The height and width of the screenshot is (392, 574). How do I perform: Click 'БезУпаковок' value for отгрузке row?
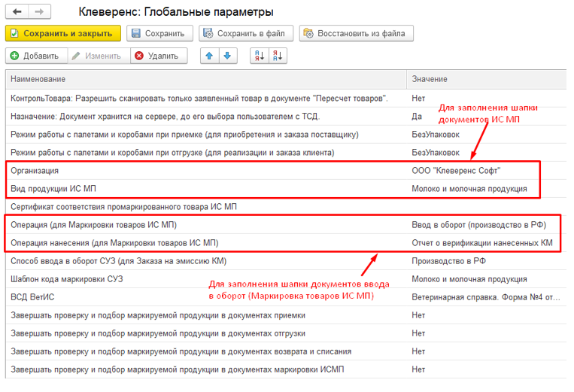point(436,153)
